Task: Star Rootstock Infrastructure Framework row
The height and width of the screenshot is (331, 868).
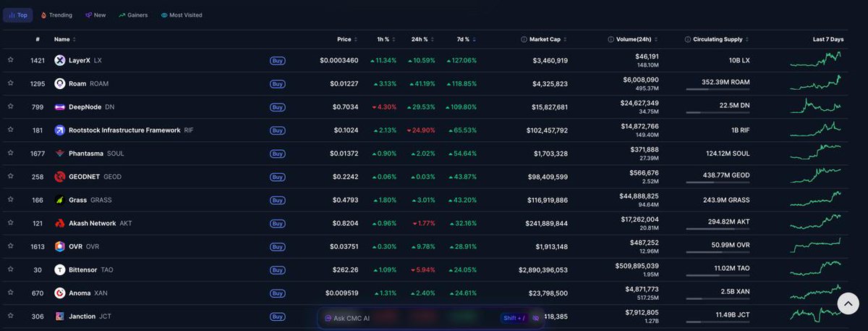Action: [10, 130]
